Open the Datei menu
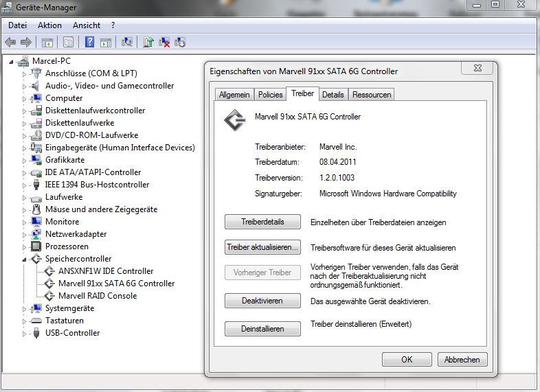The image size is (540, 392). click(18, 25)
